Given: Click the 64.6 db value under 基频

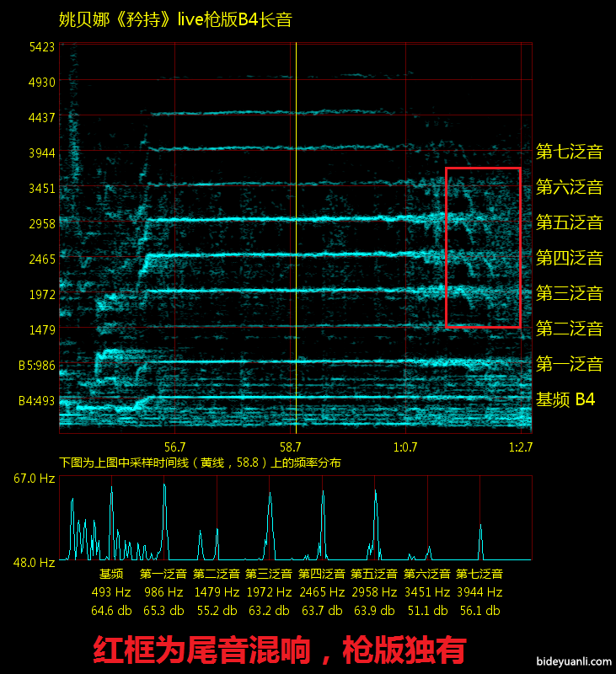Looking at the screenshot, I should click(x=112, y=611).
